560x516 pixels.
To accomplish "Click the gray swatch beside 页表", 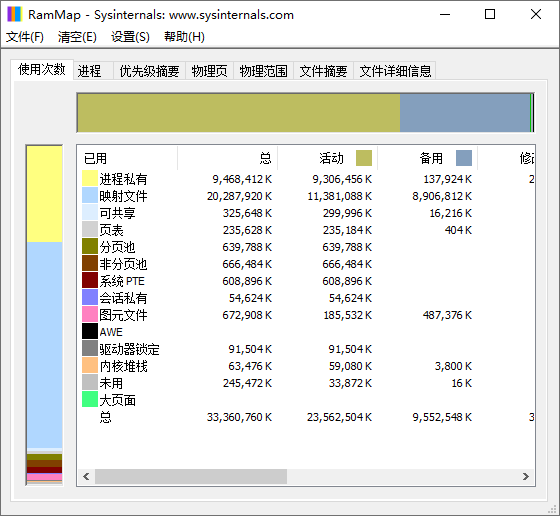I will 90,230.
